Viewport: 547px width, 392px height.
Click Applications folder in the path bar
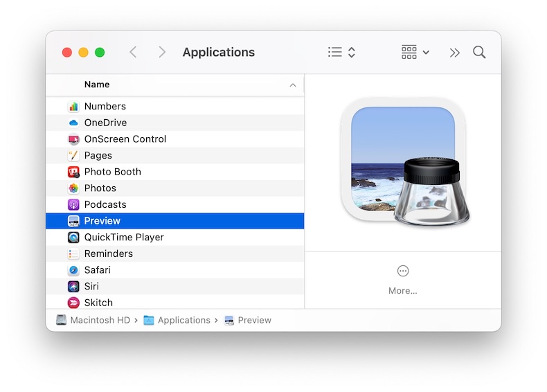pyautogui.click(x=177, y=320)
